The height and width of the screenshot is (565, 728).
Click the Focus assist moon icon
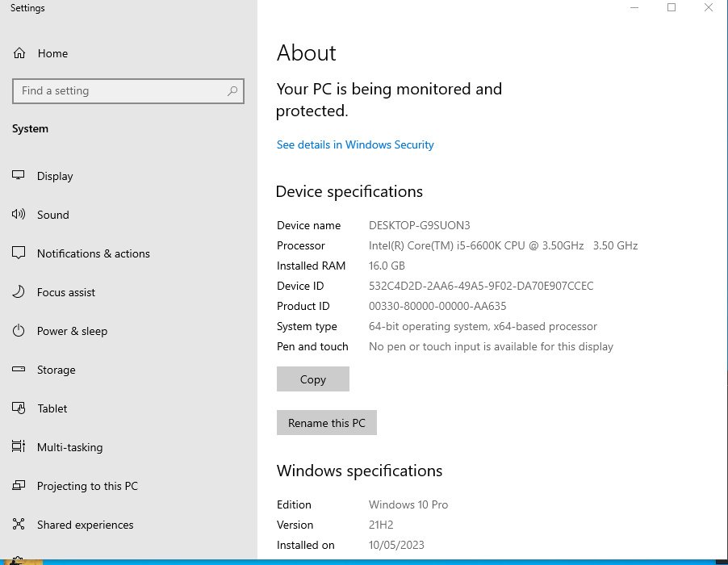(18, 291)
